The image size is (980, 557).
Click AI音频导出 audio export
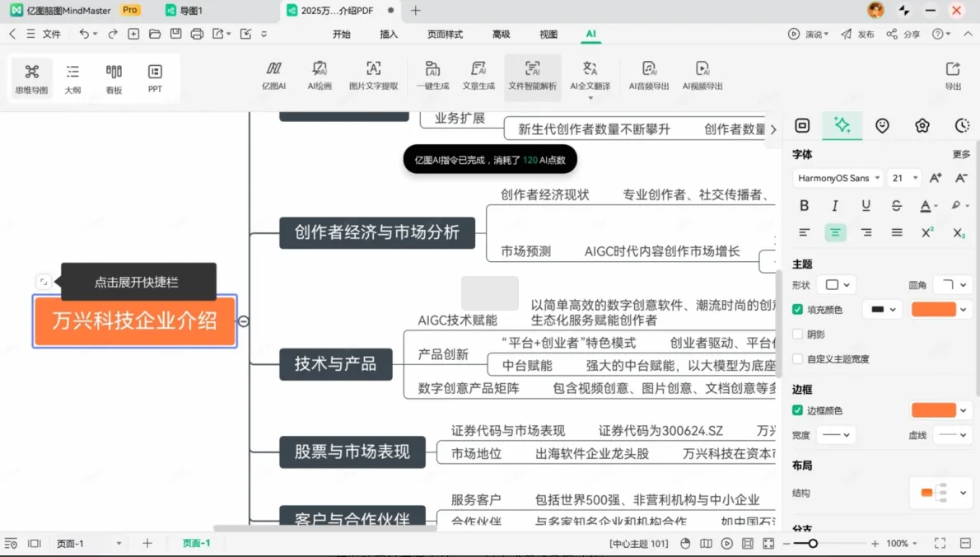click(x=649, y=77)
